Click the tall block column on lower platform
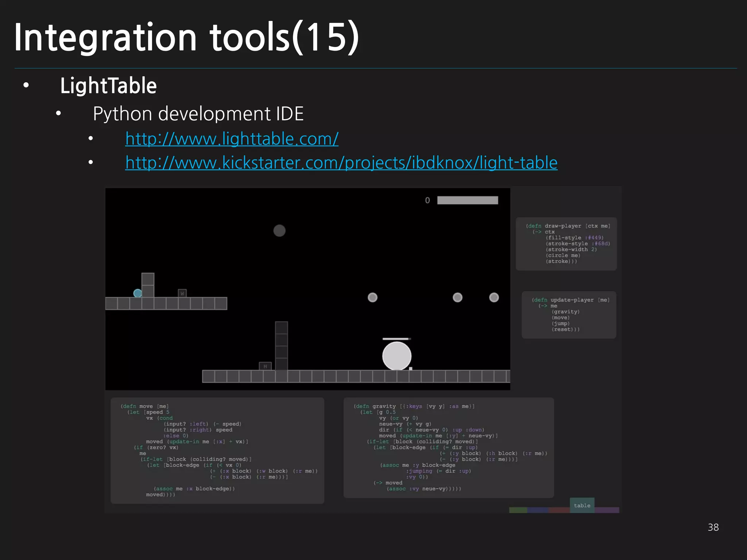The image size is (747, 560). pos(282,346)
